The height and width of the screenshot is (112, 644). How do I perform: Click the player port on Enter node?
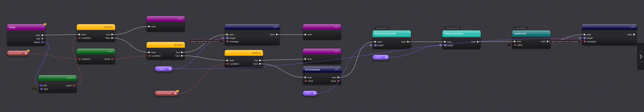(x=42, y=42)
